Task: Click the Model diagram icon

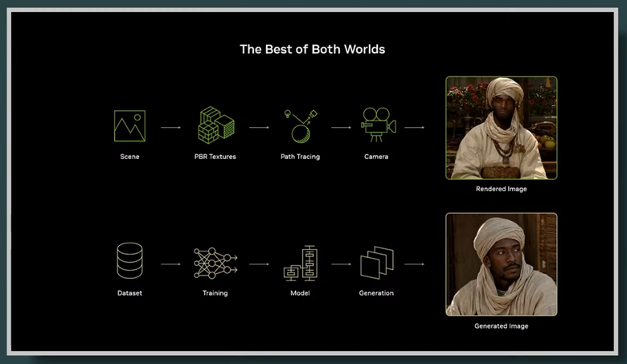Action: 301,263
